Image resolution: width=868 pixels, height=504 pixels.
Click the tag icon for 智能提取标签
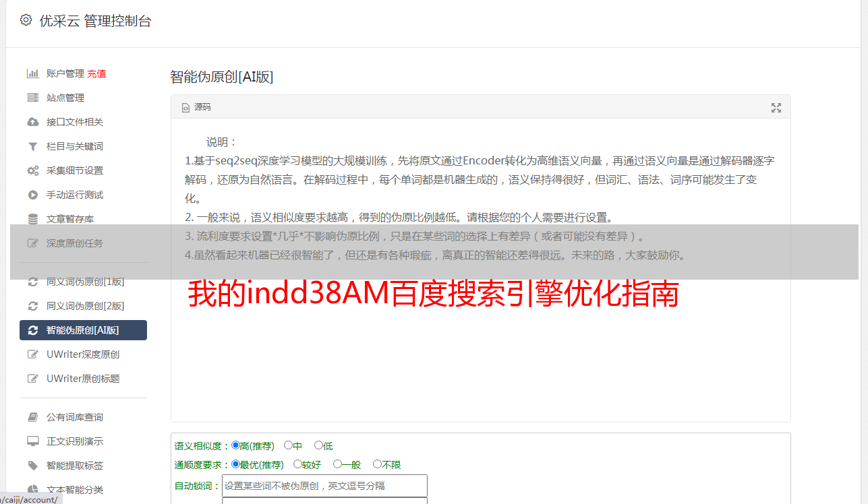click(32, 466)
